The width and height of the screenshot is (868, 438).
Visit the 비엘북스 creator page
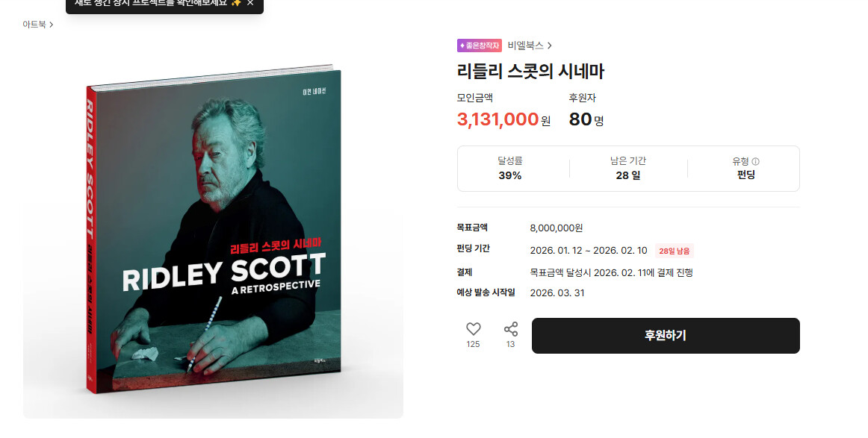[x=525, y=46]
